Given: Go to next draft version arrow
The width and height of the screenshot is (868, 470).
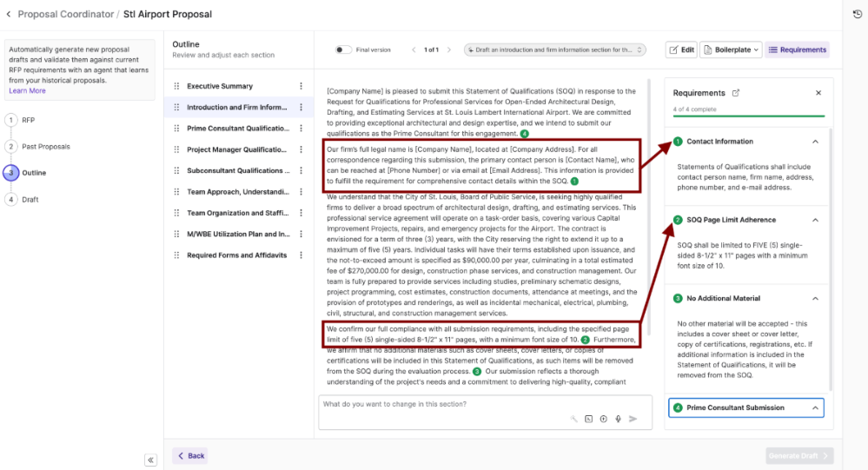Looking at the screenshot, I should click(x=449, y=50).
